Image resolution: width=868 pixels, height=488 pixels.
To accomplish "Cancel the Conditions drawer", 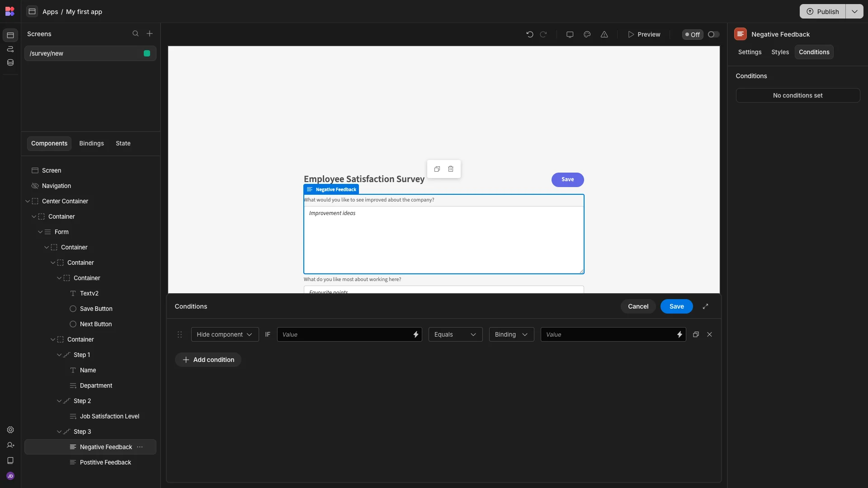I will coord(638,306).
